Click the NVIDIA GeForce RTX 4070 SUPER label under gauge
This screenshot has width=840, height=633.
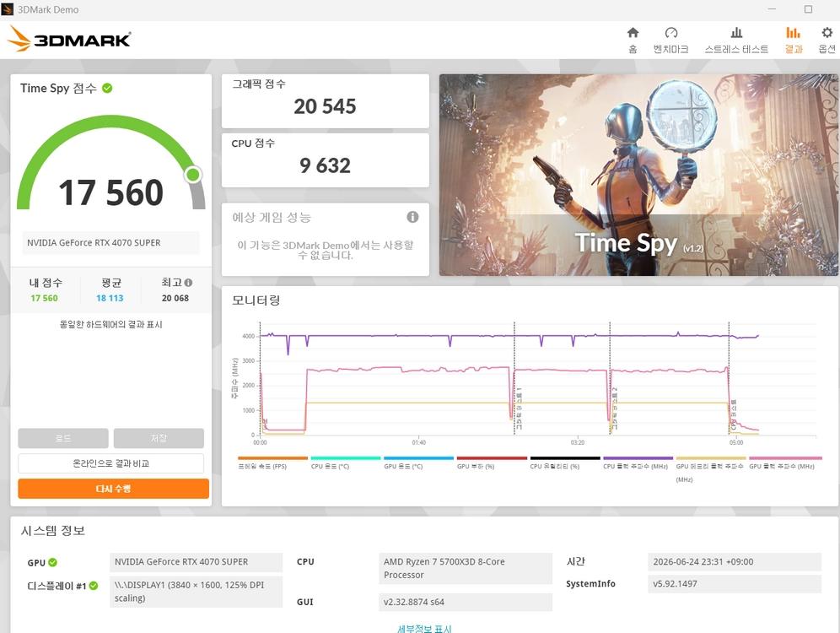[x=110, y=243]
